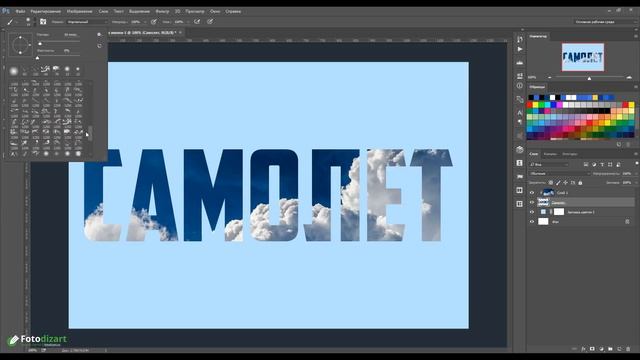Open brush flow percentage dropdown

(x=188, y=22)
